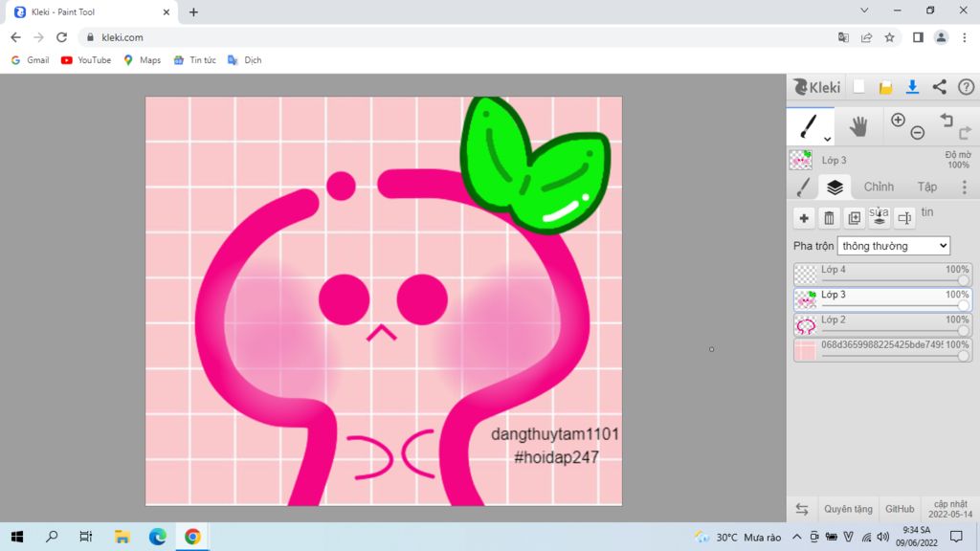The width and height of the screenshot is (980, 551).
Task: Go back with the browser back arrow
Action: point(15,37)
